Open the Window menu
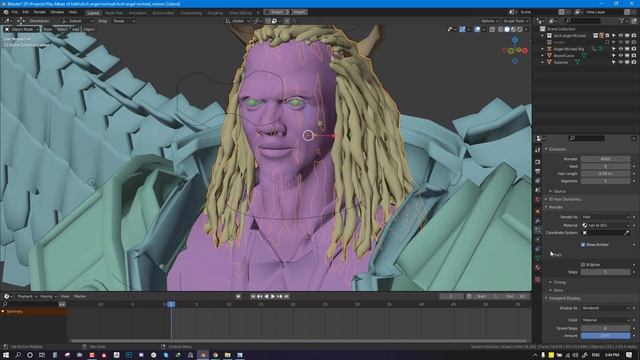 pyautogui.click(x=57, y=12)
